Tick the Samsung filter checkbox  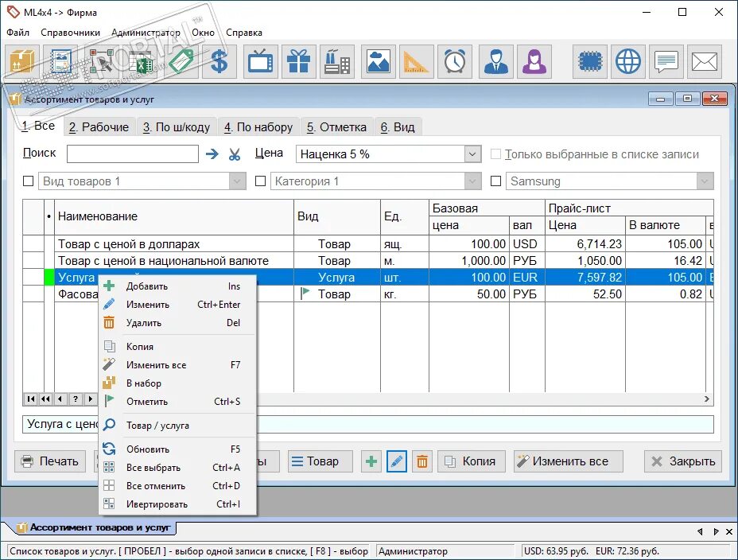(495, 181)
